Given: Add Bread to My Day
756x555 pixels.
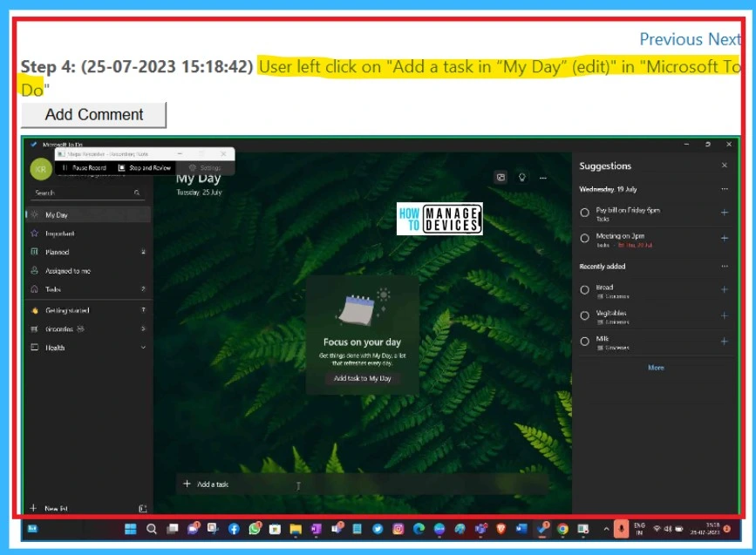Looking at the screenshot, I should pyautogui.click(x=725, y=289).
